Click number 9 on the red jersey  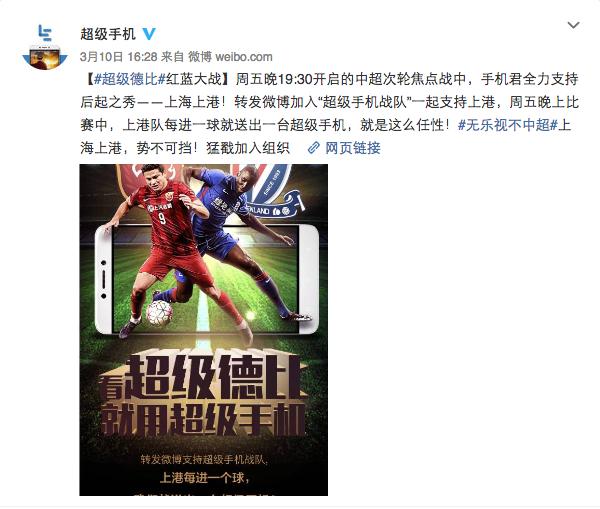click(162, 218)
